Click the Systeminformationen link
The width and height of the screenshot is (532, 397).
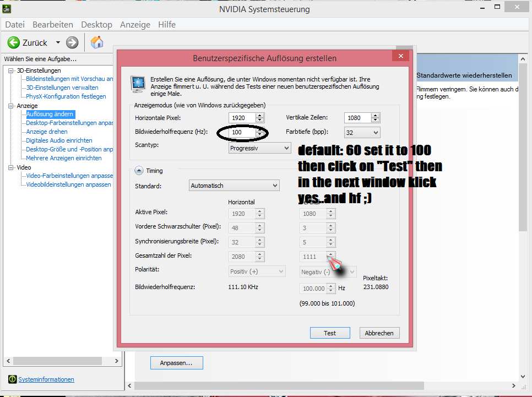(x=46, y=379)
